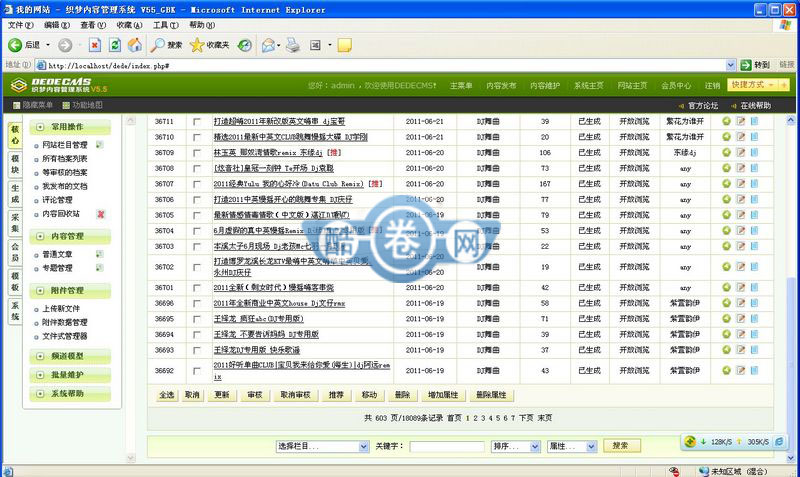Click the 隐藏菜单 icon in the dark bar
The width and height of the screenshot is (800, 477).
[16, 106]
